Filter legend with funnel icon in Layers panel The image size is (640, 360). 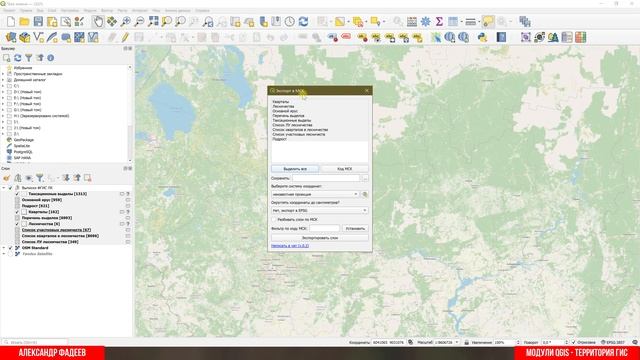(x=40, y=178)
